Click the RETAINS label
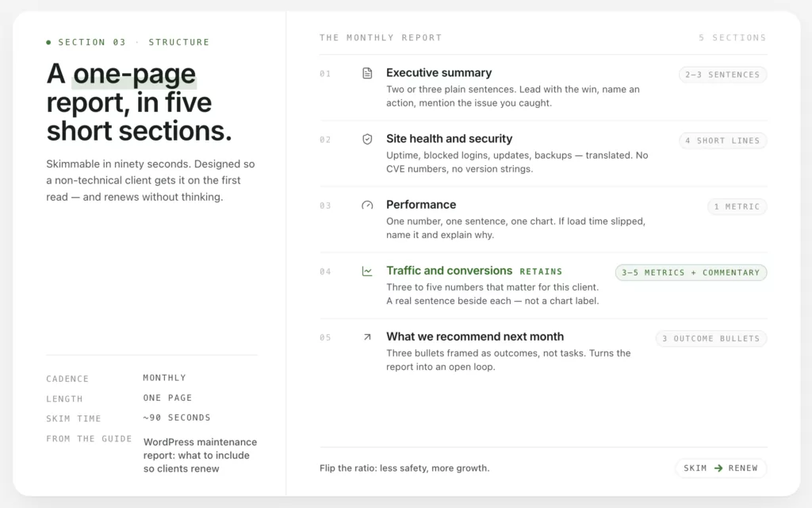The width and height of the screenshot is (812, 508). click(541, 271)
